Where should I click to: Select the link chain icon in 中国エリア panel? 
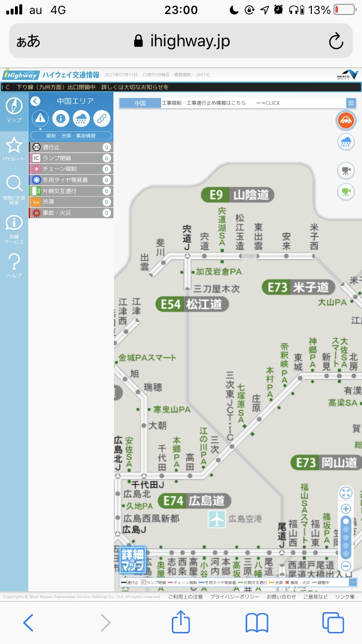pos(101,118)
